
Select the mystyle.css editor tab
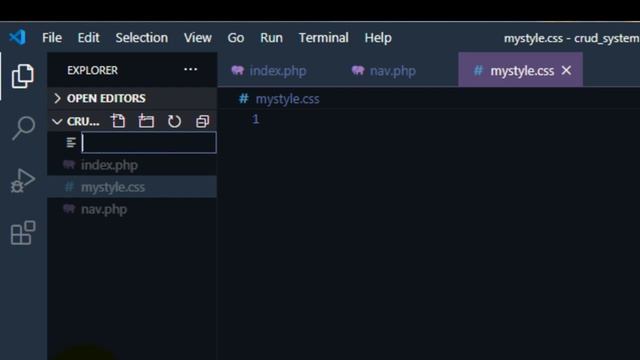click(x=520, y=70)
